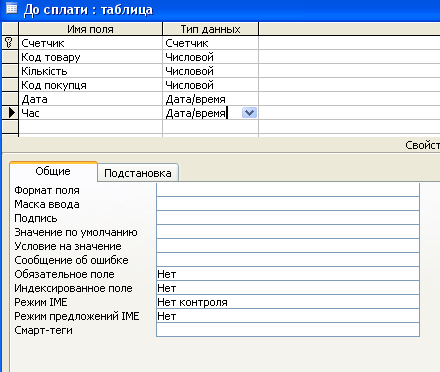Image resolution: width=440 pixels, height=372 pixels.
Task: Click the row selector of Кількість
Action: pos(10,71)
